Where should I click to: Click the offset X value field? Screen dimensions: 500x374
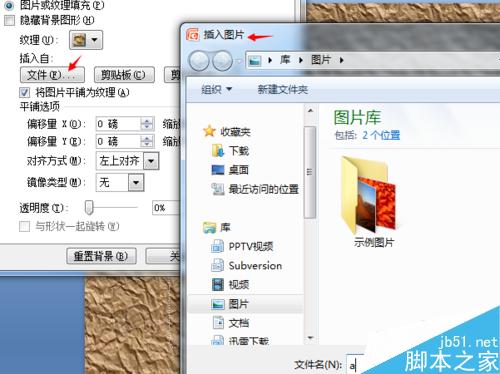pyautogui.click(x=118, y=124)
